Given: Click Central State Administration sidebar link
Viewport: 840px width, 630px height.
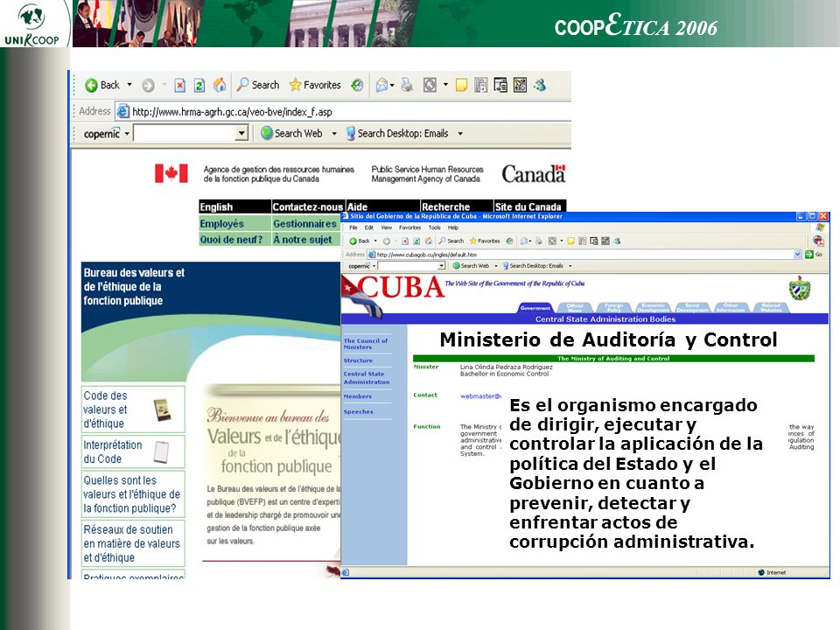Looking at the screenshot, I should [367, 378].
